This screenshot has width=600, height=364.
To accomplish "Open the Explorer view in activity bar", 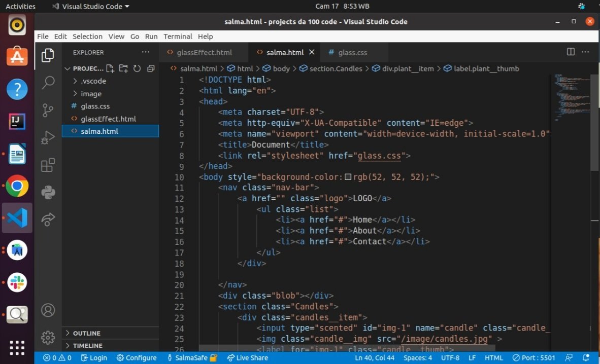I will 48,55.
